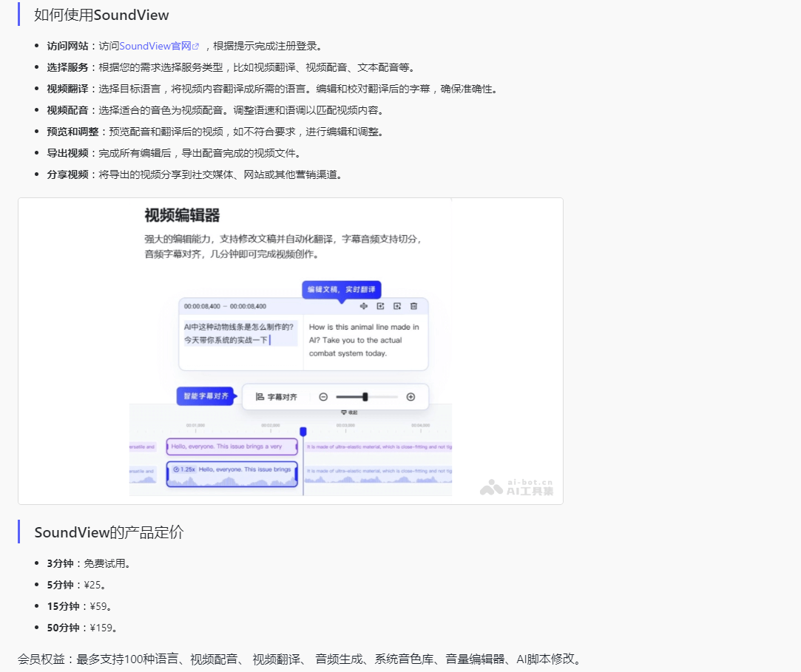The image size is (801, 672).
Task: Click the trash delete icon in subtitle card
Action: tap(413, 306)
